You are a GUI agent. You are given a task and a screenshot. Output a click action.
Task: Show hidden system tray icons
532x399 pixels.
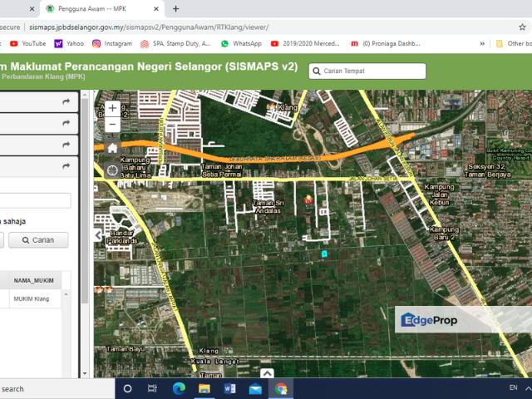click(528, 388)
